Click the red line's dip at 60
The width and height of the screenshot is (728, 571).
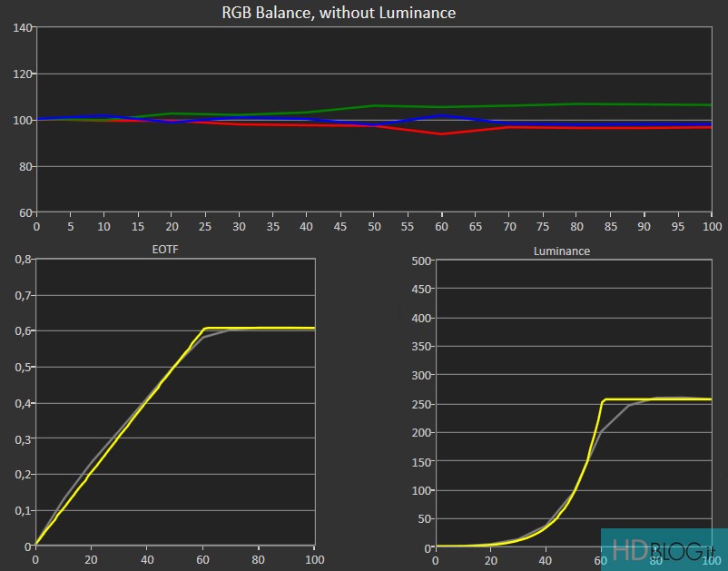(x=442, y=133)
